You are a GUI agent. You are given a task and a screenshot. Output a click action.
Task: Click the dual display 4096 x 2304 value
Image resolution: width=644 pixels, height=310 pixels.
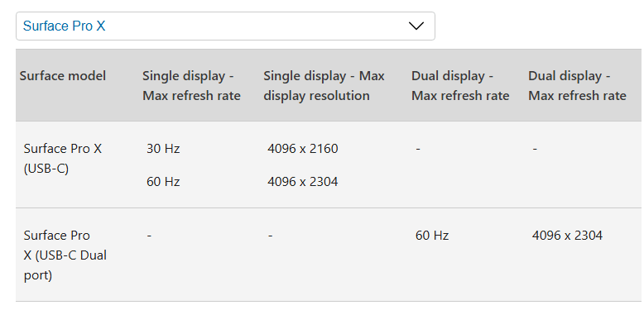point(567,236)
